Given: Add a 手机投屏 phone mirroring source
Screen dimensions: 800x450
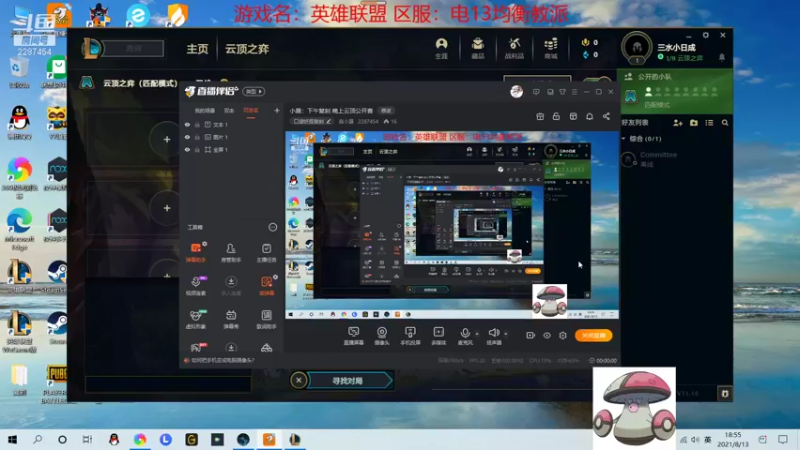Looking at the screenshot, I should click(410, 336).
